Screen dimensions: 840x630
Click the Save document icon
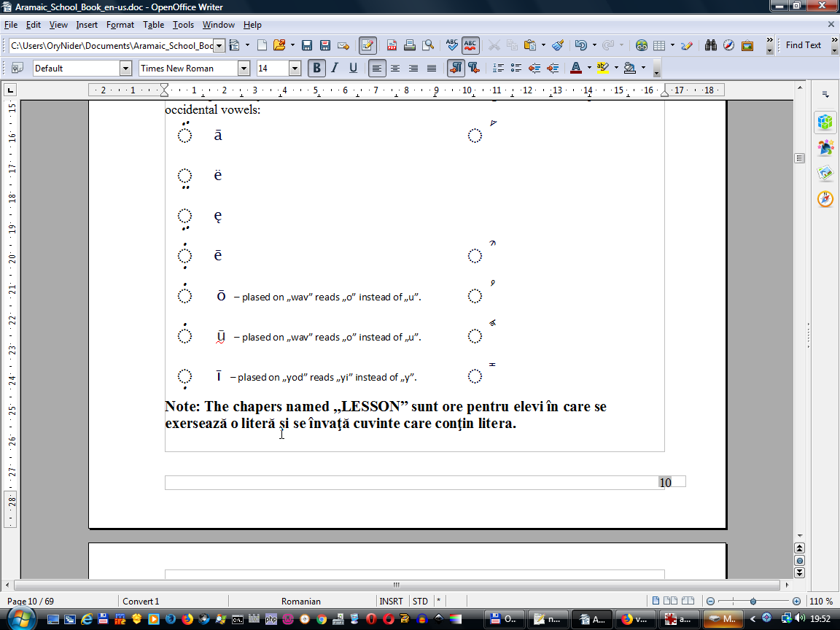point(307,45)
